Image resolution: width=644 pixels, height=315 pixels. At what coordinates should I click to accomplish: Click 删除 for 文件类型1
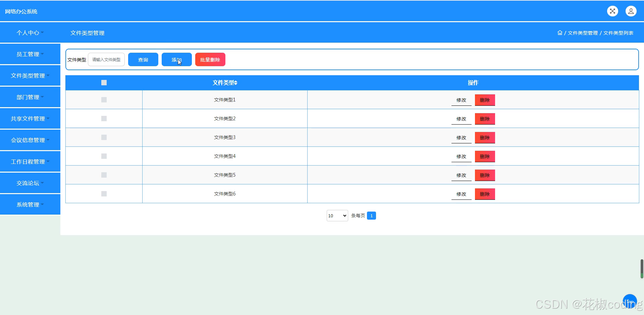485,100
